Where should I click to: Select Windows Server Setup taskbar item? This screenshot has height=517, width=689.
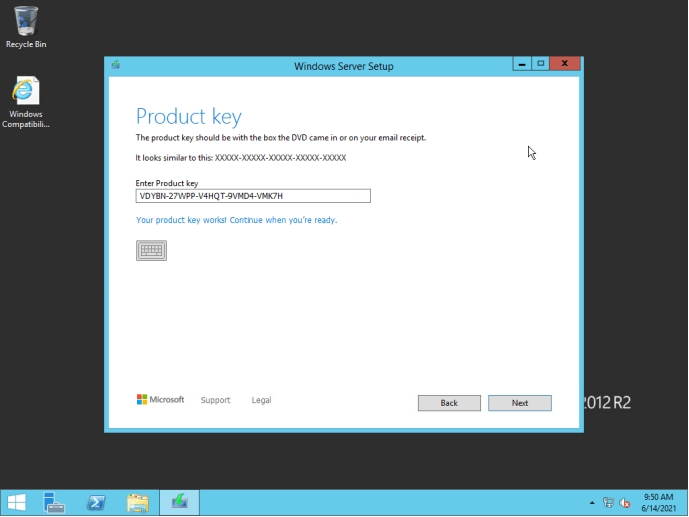pos(179,502)
